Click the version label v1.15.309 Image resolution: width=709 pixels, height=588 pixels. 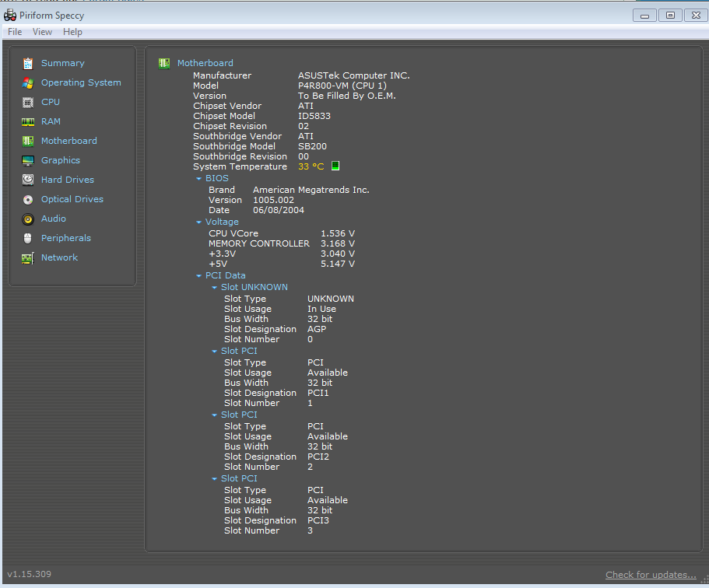click(x=30, y=575)
